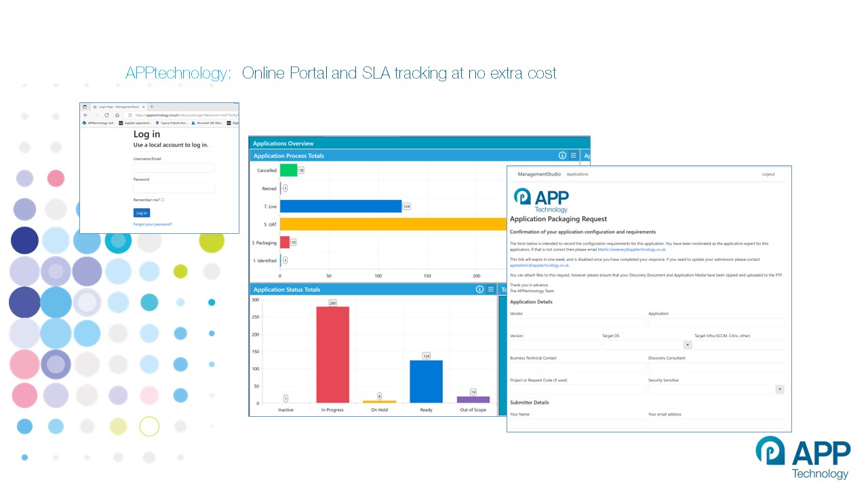
Task: Click the tab actions icon left of Login tab
Action: pyautogui.click(x=85, y=107)
